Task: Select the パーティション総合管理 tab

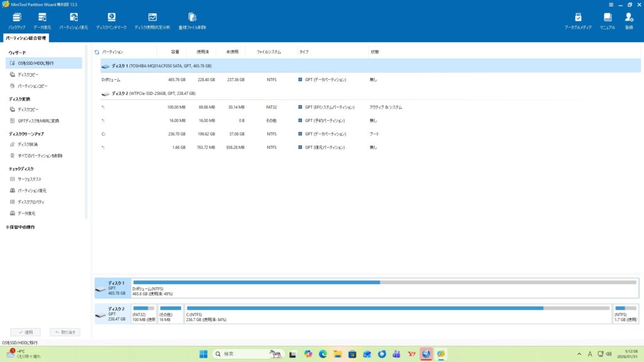Action: pos(26,38)
